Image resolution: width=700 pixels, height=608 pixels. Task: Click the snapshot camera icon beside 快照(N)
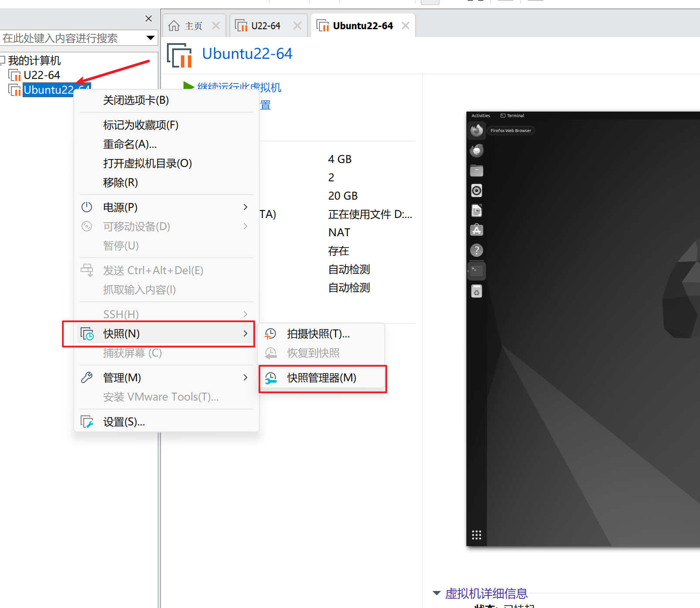coord(87,333)
